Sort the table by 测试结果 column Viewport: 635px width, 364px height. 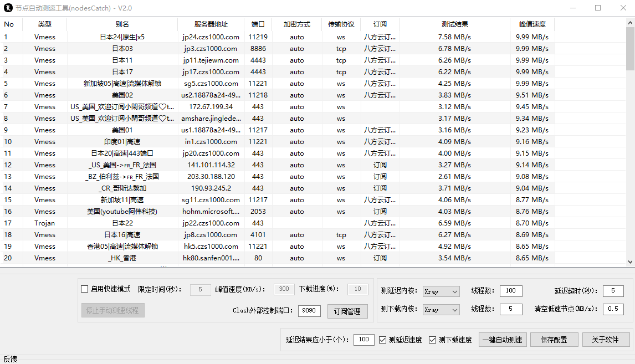pos(454,24)
